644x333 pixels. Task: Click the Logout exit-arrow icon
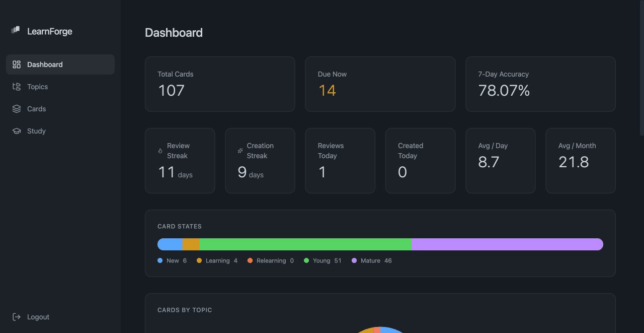pos(16,317)
